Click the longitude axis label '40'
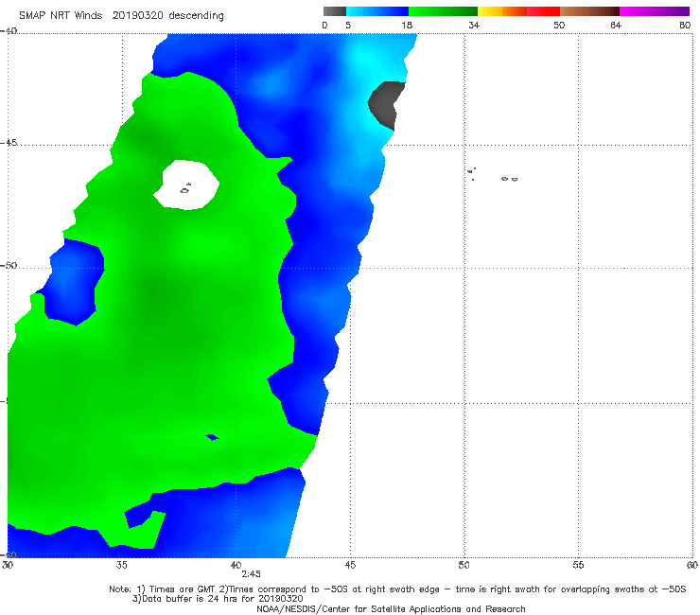Viewport: 700px width, 615px height. tap(236, 565)
